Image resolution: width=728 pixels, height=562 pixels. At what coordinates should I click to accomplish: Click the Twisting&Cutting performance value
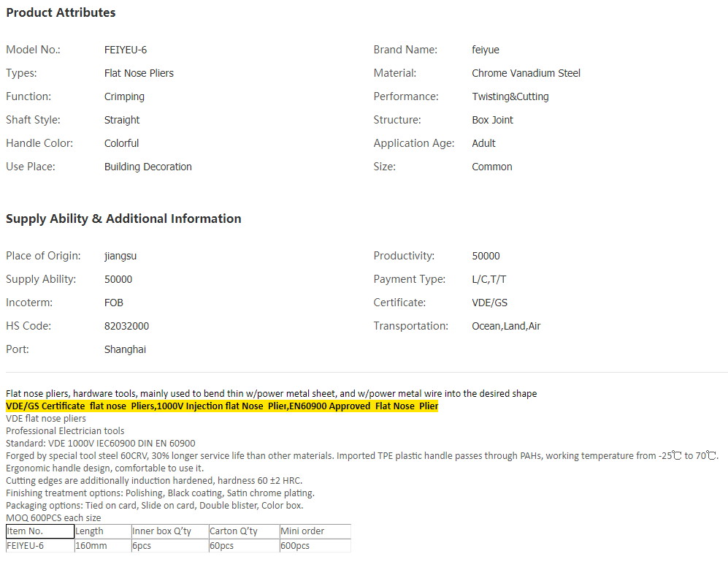click(x=510, y=96)
